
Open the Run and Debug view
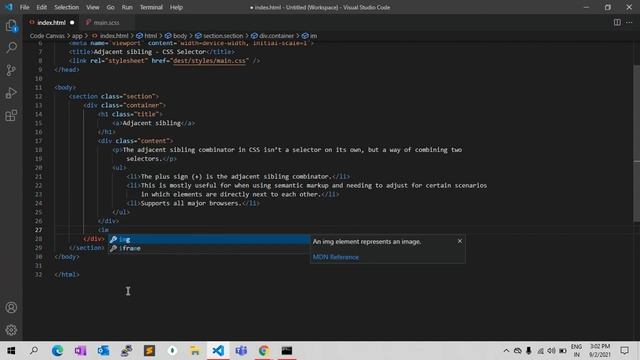pos(11,93)
